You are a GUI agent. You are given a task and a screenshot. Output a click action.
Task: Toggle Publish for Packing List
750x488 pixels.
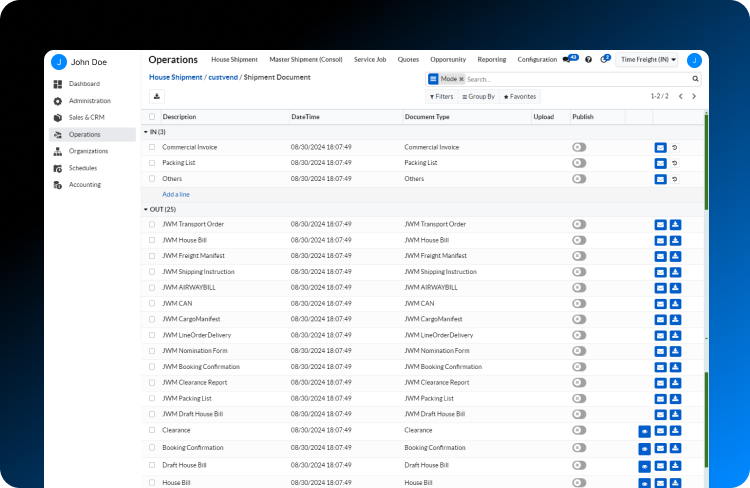point(579,163)
